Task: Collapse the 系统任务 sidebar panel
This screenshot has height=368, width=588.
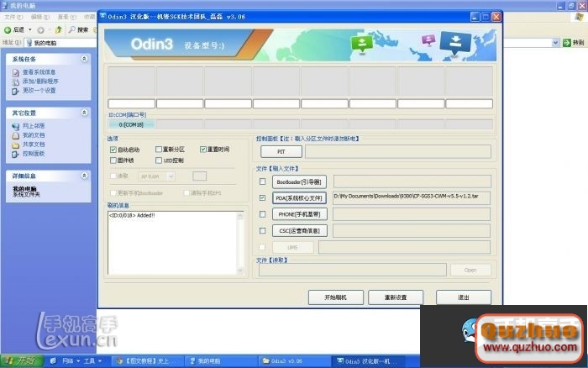Action: [x=84, y=59]
